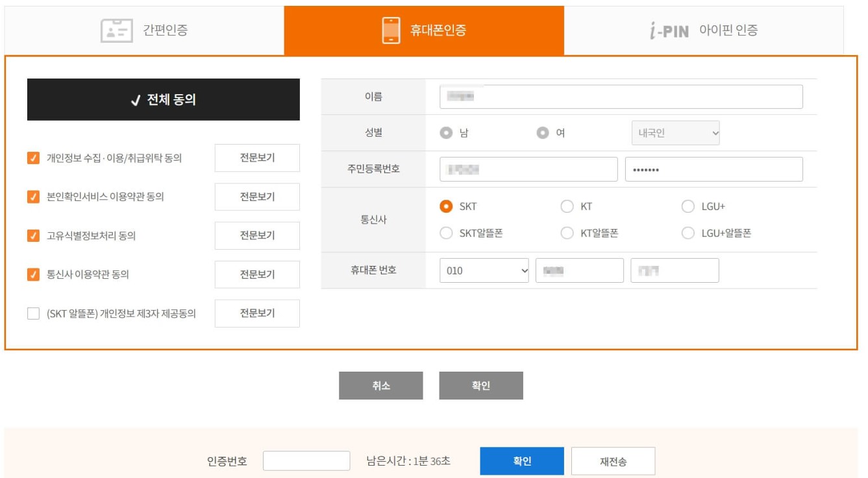Click the i-PIN logo icon

(x=669, y=30)
